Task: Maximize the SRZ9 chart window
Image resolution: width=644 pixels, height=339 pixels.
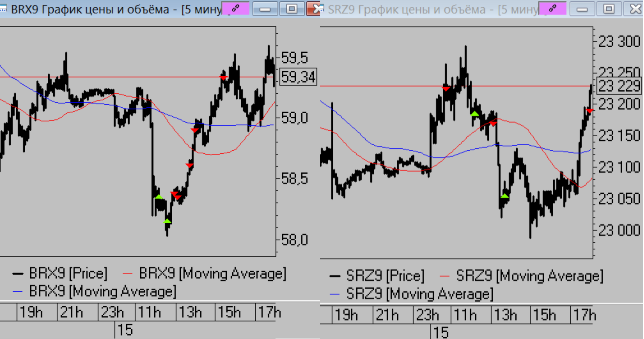Action: [609, 9]
